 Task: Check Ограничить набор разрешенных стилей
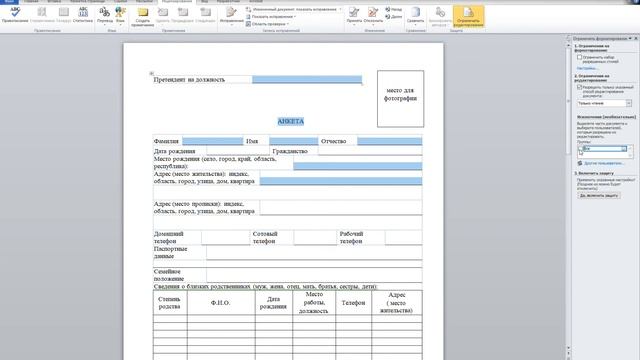pyautogui.click(x=580, y=58)
